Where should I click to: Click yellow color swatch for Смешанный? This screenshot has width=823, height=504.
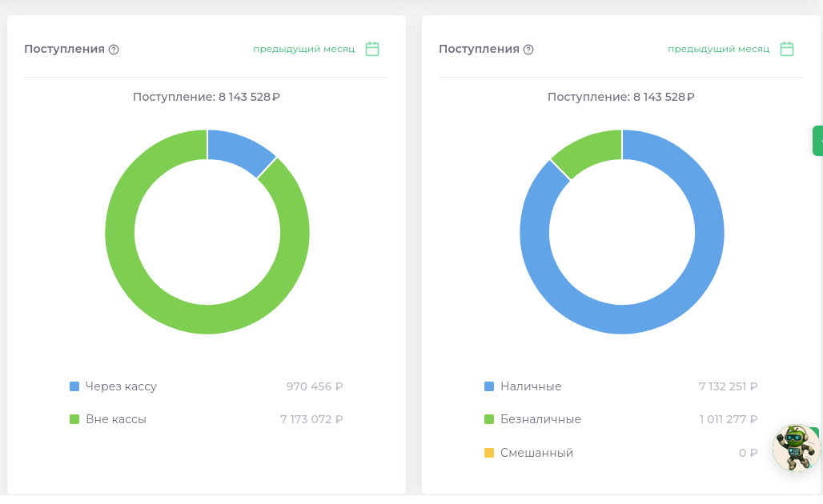[x=489, y=452]
